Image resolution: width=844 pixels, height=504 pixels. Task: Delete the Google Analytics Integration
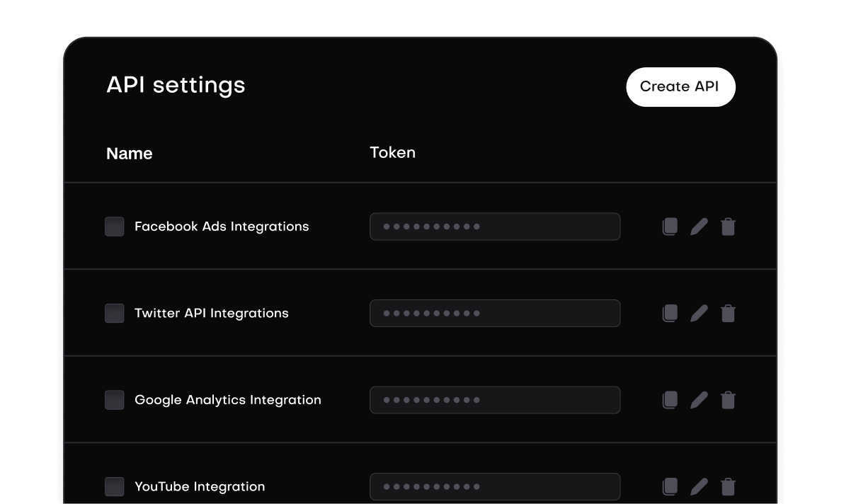tap(728, 400)
